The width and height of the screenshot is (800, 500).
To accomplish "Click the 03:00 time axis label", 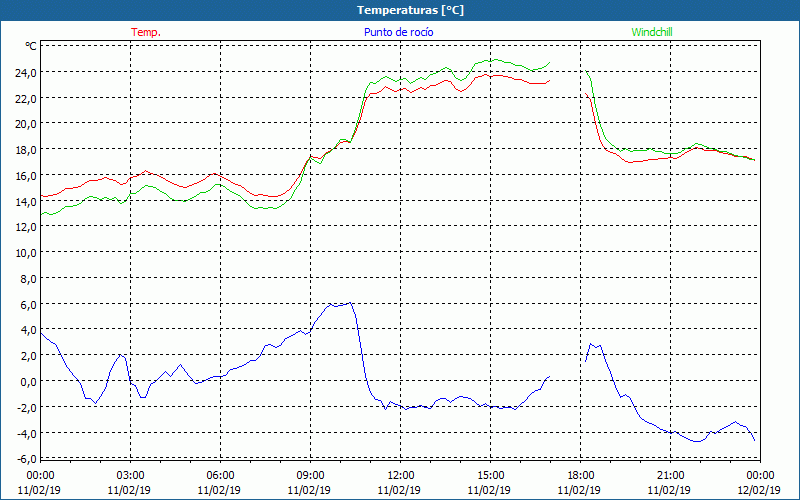I will coord(130,476).
